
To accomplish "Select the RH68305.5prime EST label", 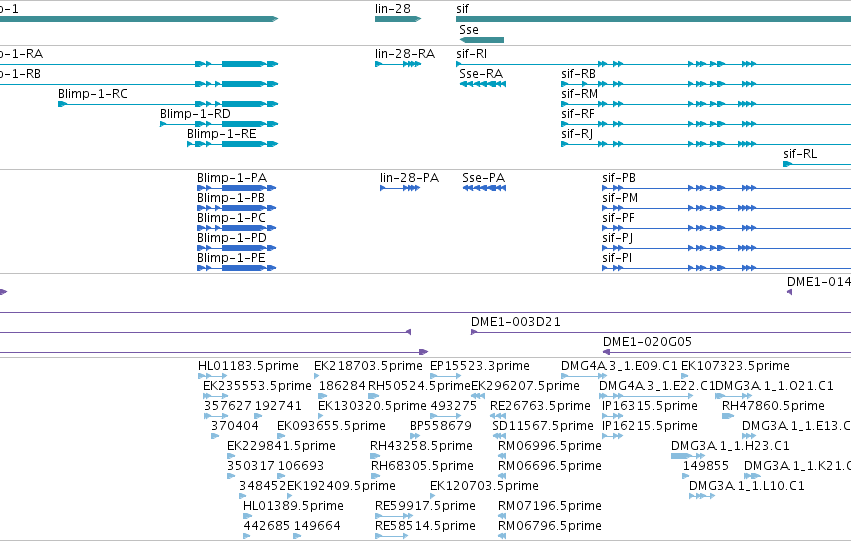I will [x=422, y=466].
